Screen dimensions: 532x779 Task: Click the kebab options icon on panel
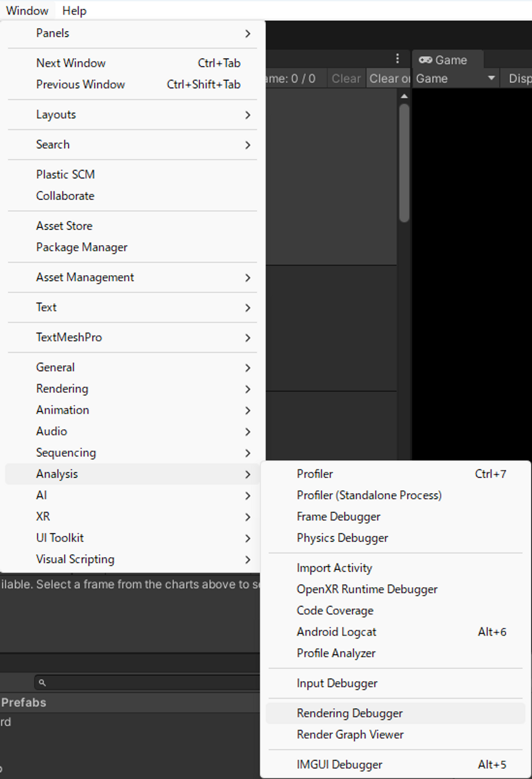click(398, 59)
